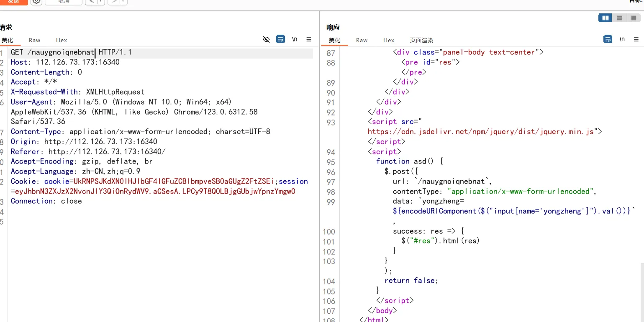Select the combined tabbed layout icon

pos(634,18)
